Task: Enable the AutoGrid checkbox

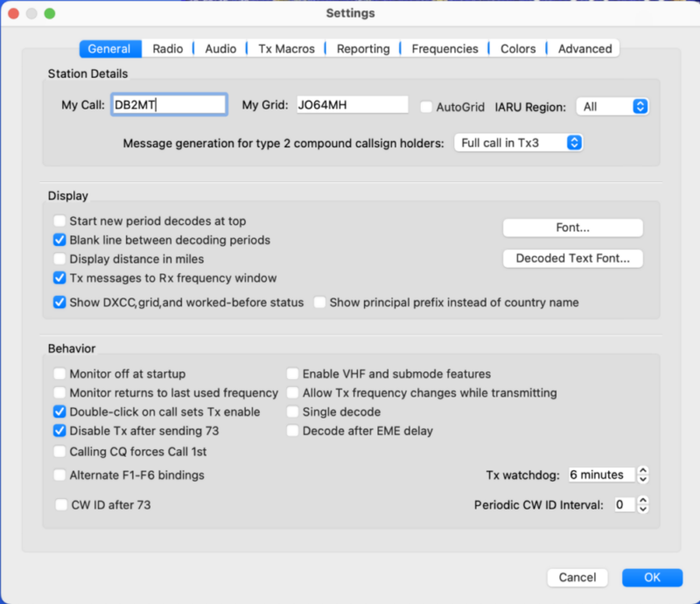Action: tap(426, 107)
